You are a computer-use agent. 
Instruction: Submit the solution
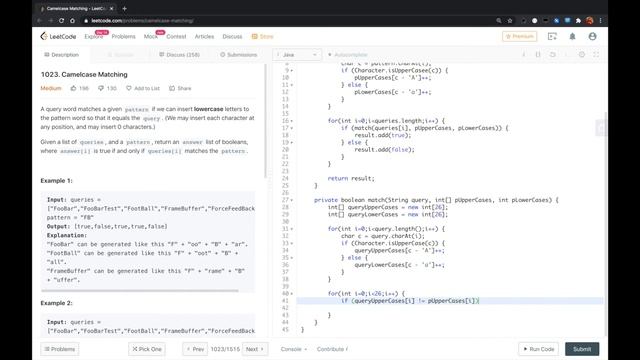[x=582, y=349]
